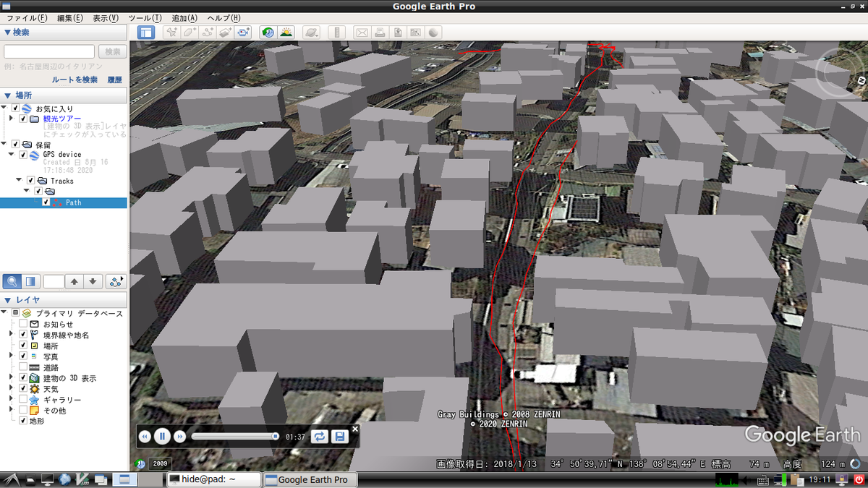Toggle the sidebar panel button

coord(145,32)
